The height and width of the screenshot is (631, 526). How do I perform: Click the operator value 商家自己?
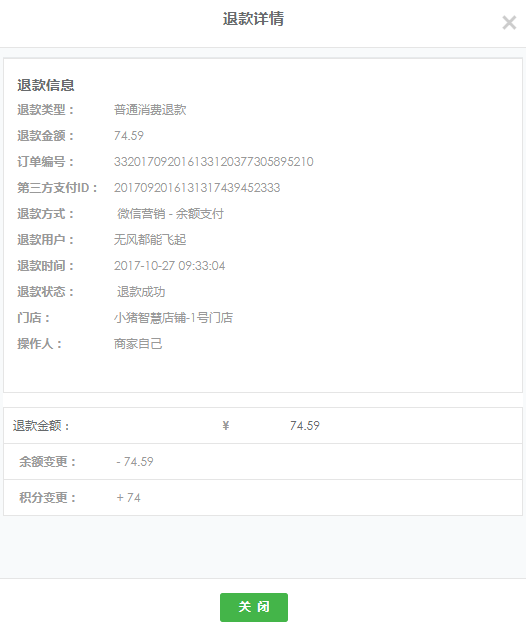click(138, 344)
